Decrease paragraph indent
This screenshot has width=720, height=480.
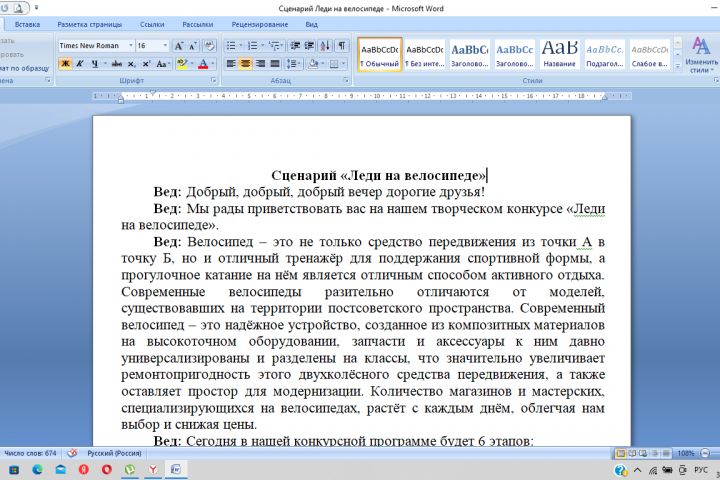pyautogui.click(x=295, y=45)
